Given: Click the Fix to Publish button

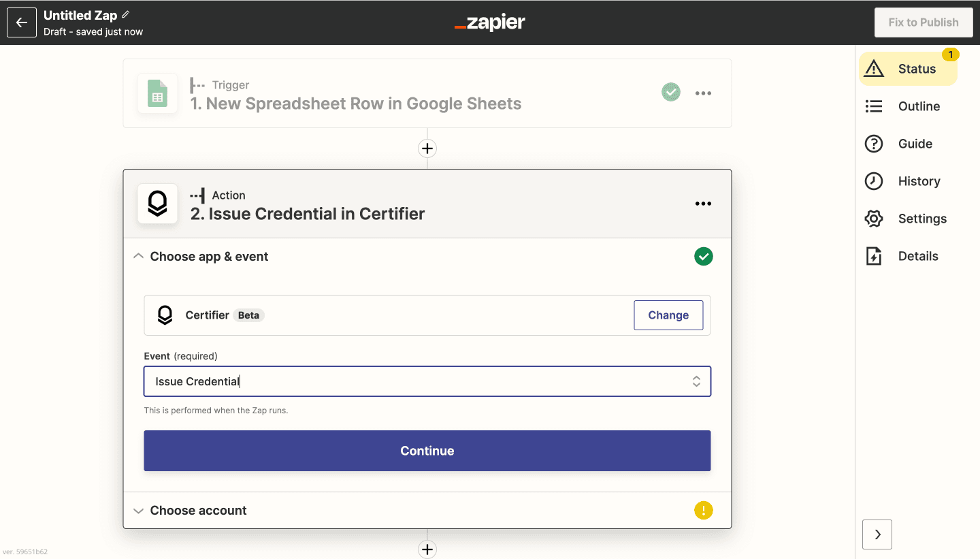Looking at the screenshot, I should (x=924, y=22).
